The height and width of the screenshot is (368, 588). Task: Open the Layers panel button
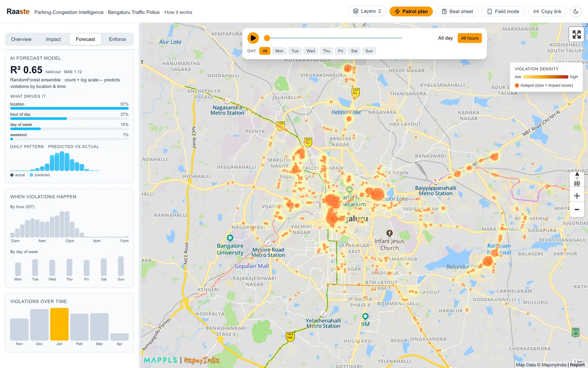[x=367, y=11]
